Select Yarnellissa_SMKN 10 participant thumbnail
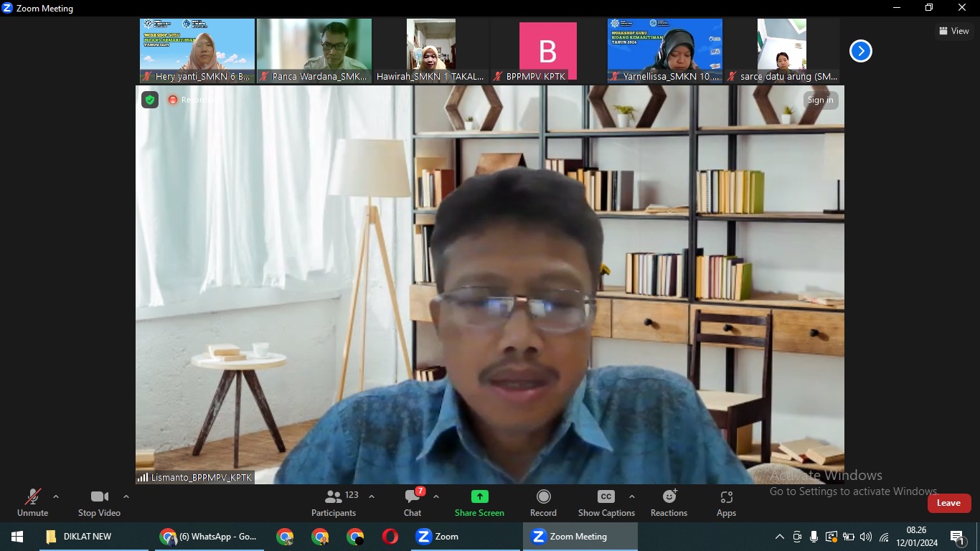This screenshot has height=551, width=980. point(665,51)
